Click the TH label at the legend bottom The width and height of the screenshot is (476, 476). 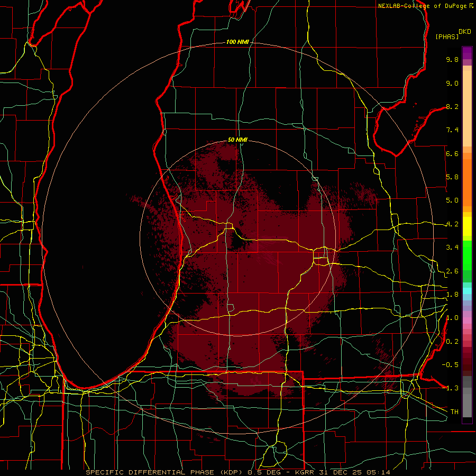pyautogui.click(x=454, y=412)
